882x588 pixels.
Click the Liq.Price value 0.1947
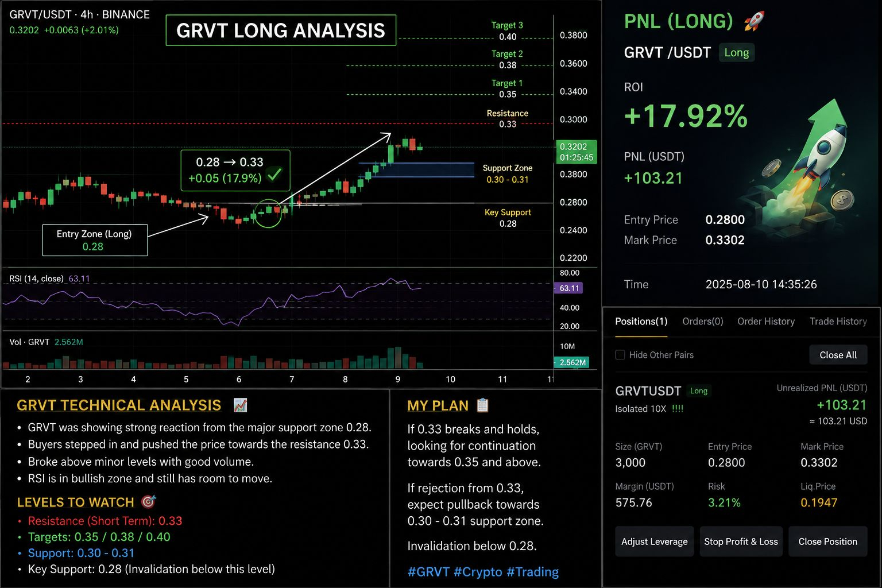819,503
